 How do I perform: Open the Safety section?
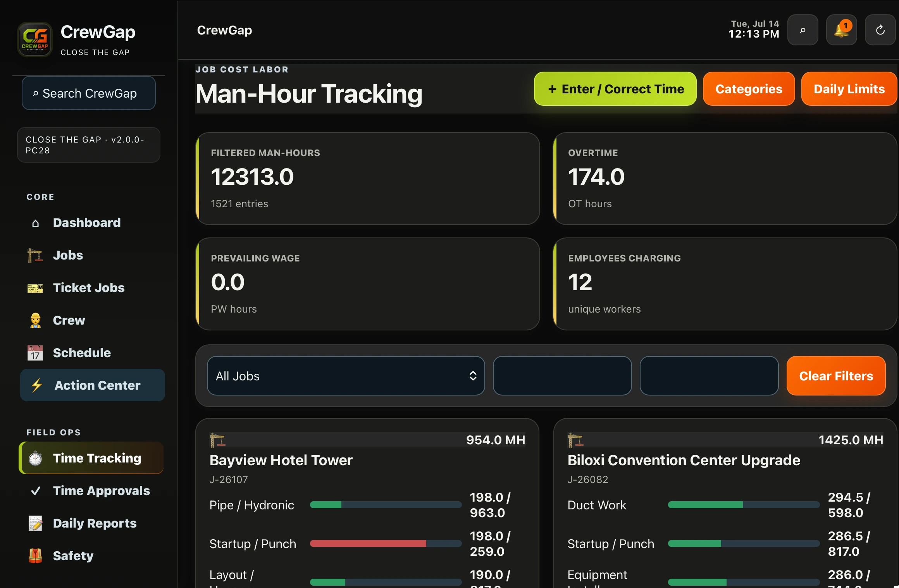click(x=93, y=556)
